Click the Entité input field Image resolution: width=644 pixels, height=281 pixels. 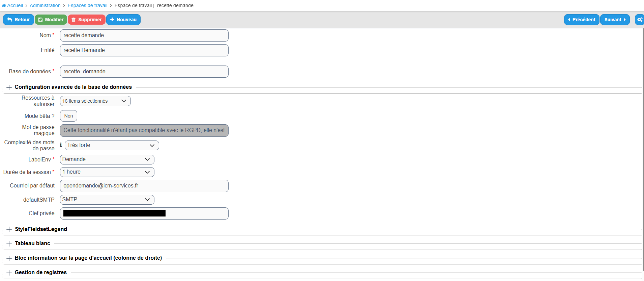coord(144,50)
